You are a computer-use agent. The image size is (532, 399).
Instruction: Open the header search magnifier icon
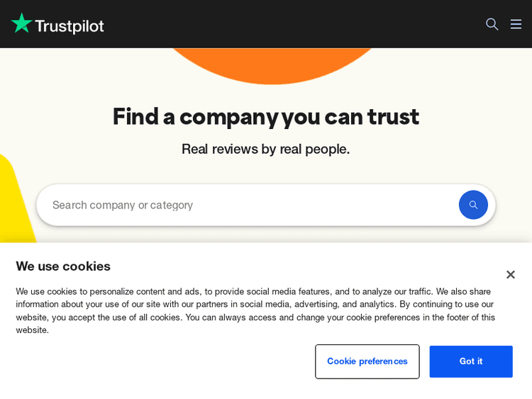coord(492,24)
